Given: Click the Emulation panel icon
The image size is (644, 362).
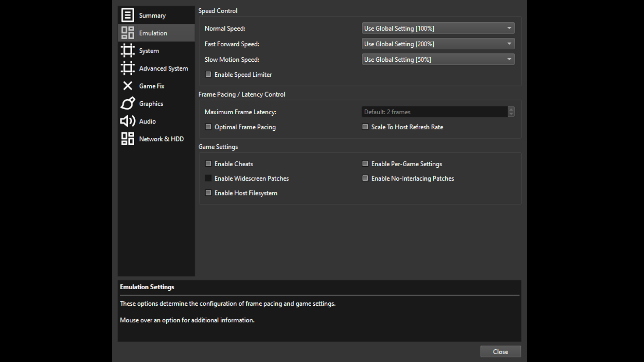Looking at the screenshot, I should click(x=127, y=33).
